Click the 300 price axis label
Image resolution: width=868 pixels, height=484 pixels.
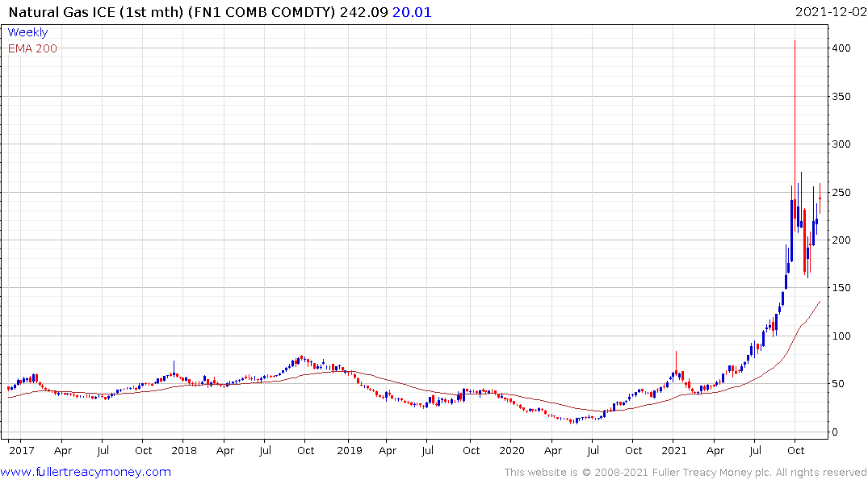coord(841,144)
